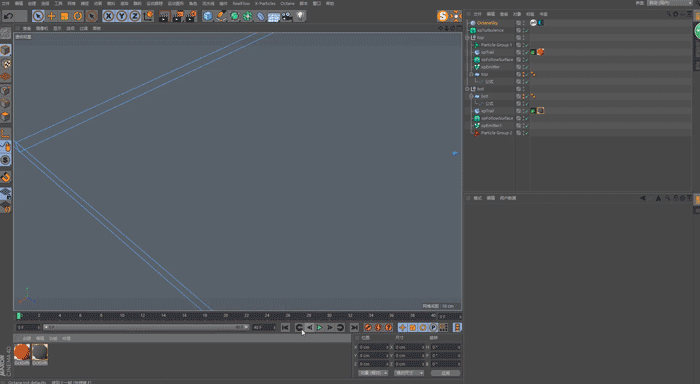Click the blue Deformer icon in toolbar
This screenshot has height=384, width=700.
261,17
